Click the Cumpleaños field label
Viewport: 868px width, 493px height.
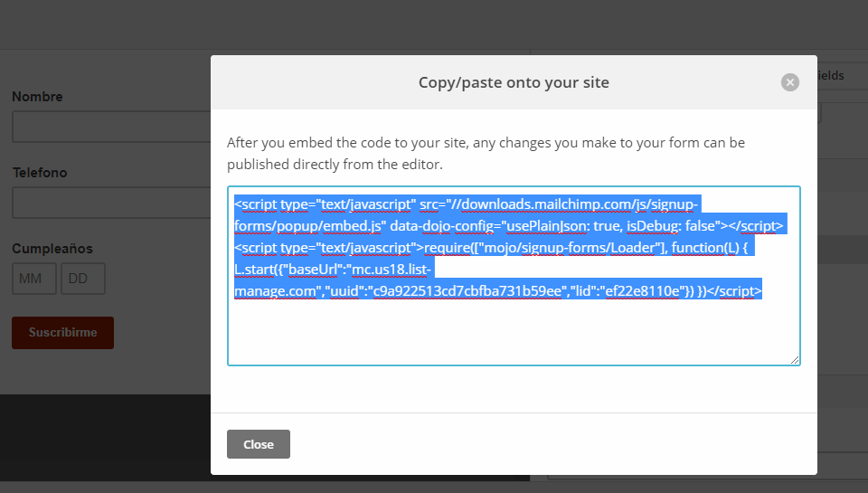52,249
